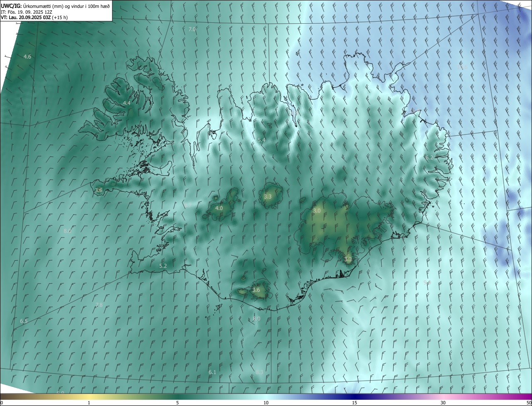Click the 7.0 value label north of Iceland
Screen dimensions: 532x406
pyautogui.click(x=192, y=29)
